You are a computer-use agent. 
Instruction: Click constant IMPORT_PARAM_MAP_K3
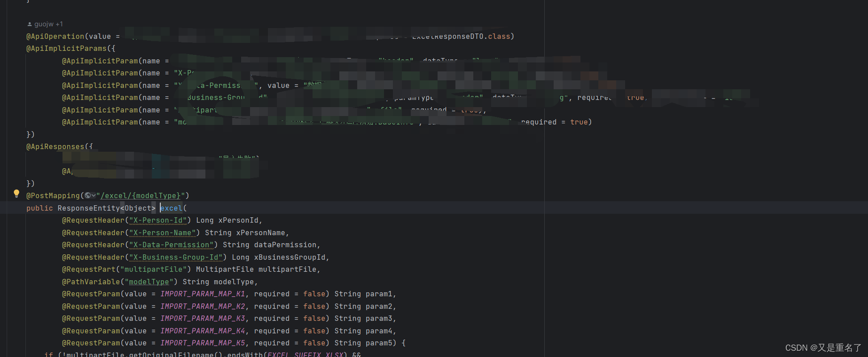203,319
